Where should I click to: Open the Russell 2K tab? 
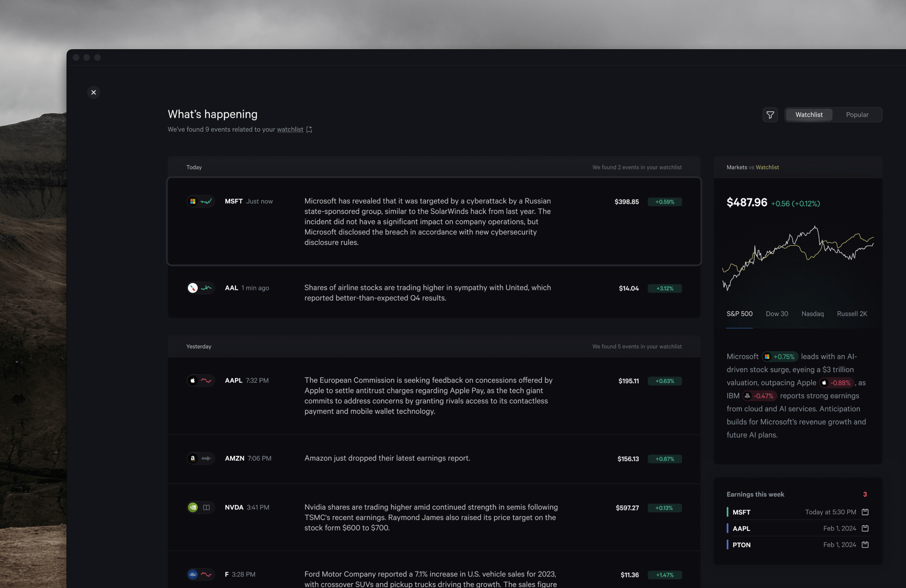(851, 314)
